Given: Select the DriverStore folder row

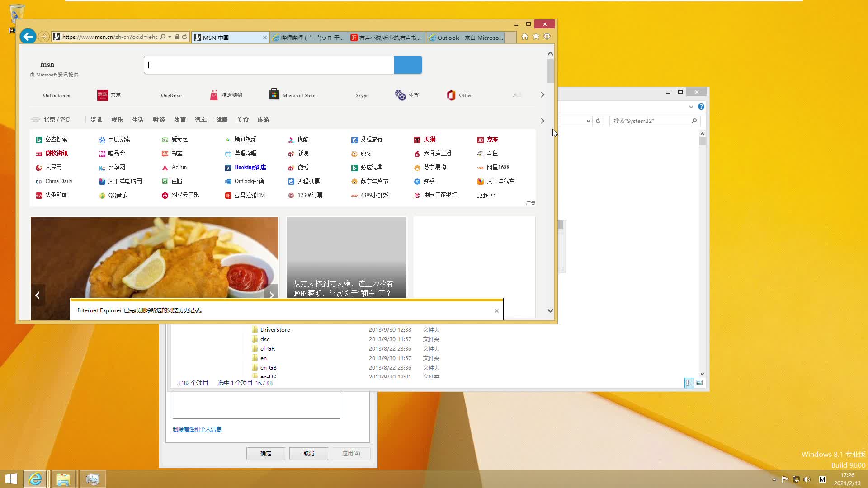Looking at the screenshot, I should tap(346, 330).
